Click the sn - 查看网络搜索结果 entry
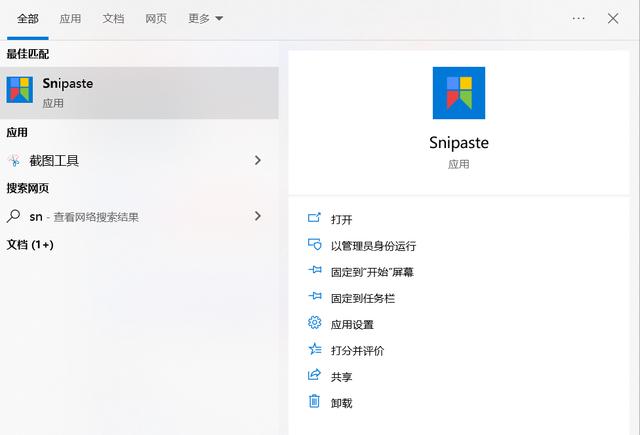The image size is (640, 435). 139,216
